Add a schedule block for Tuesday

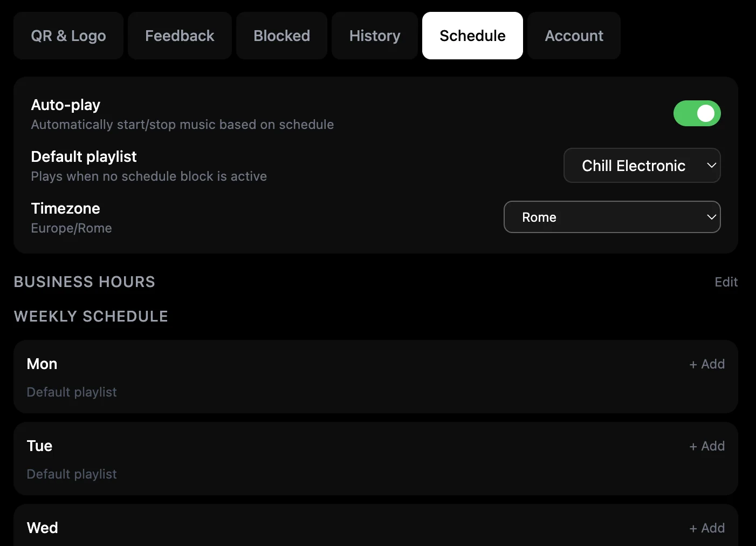pos(707,446)
